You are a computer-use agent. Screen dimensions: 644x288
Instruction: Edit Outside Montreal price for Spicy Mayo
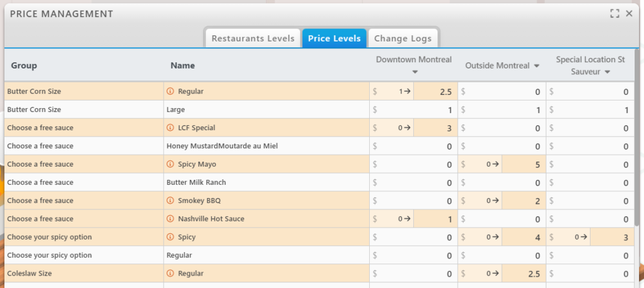[522, 165]
